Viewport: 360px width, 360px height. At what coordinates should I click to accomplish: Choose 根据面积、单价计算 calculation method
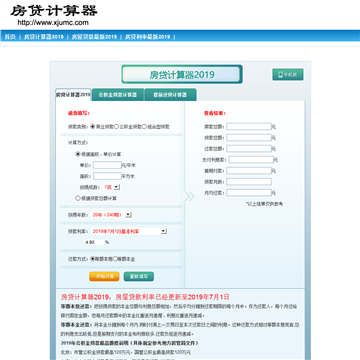(x=78, y=154)
